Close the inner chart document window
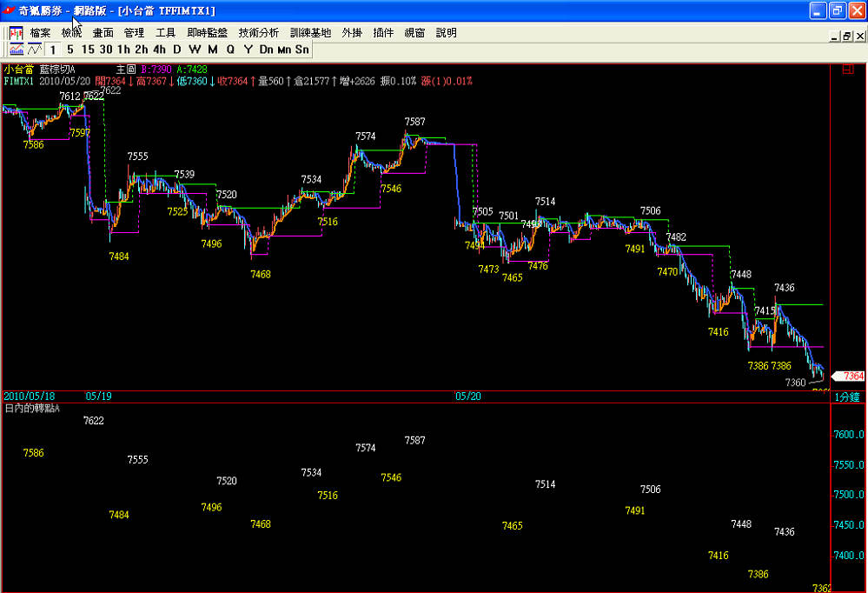The image size is (868, 593). pyautogui.click(x=859, y=37)
